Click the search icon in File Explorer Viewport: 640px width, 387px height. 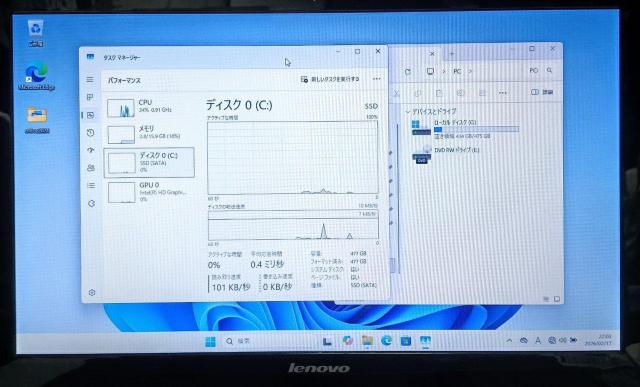tap(549, 71)
